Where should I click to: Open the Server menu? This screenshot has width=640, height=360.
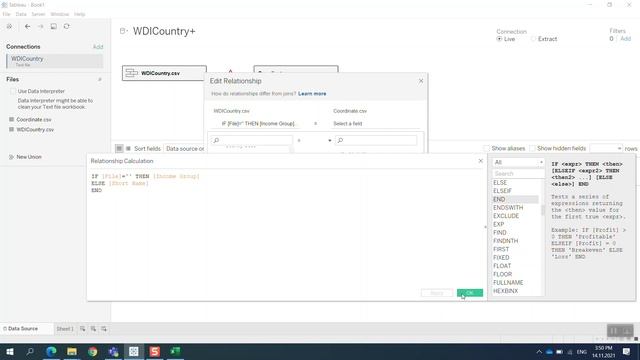pos(38,14)
